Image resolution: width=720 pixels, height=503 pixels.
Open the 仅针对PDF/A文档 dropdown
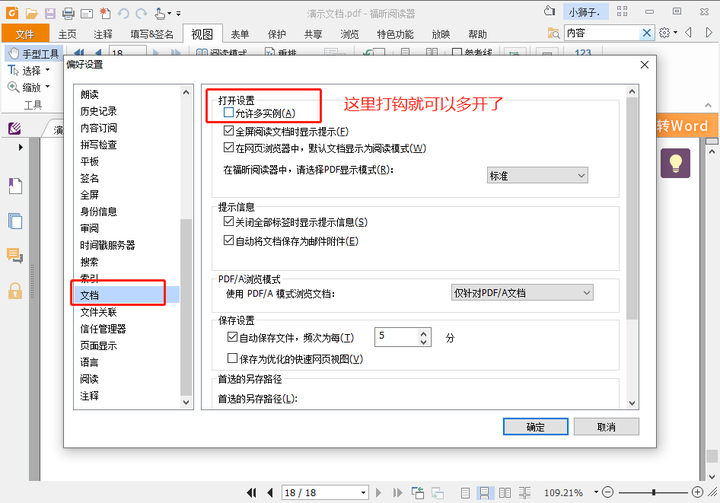523,293
